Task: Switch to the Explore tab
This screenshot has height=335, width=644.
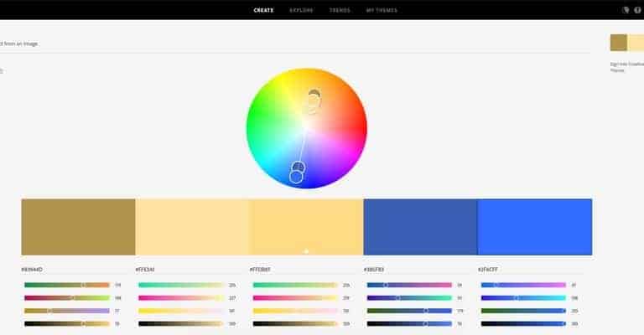Action: (x=302, y=10)
